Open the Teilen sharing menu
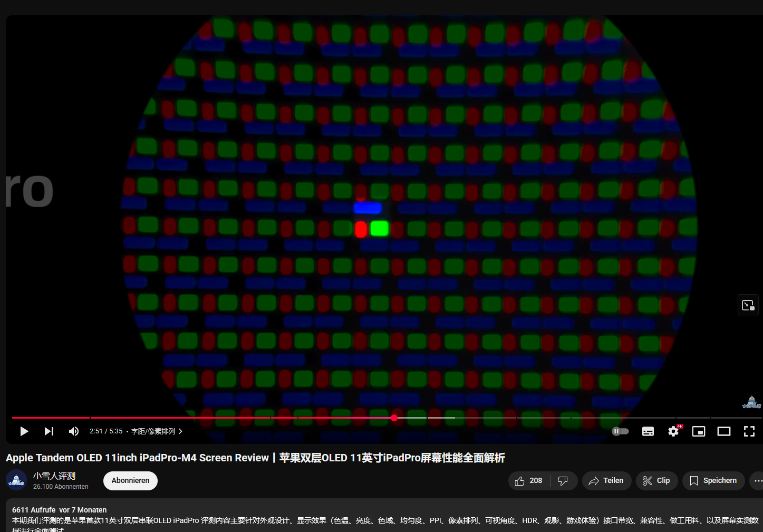Screen dimensions: 763x532 pyautogui.click(x=606, y=480)
